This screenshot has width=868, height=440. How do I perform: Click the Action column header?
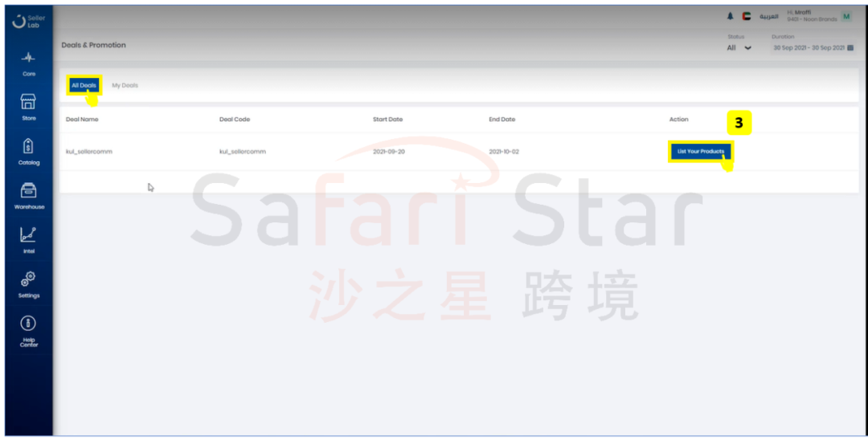(678, 120)
